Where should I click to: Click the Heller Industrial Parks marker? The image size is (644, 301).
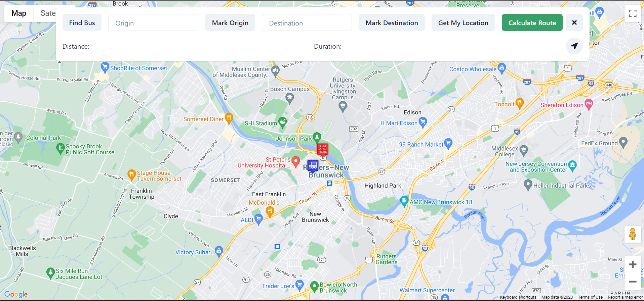(528, 184)
